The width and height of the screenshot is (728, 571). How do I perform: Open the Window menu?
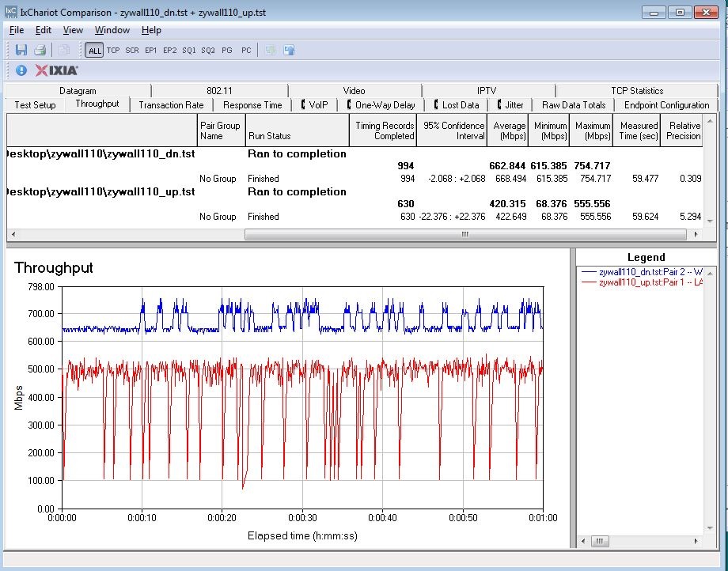[x=112, y=30]
